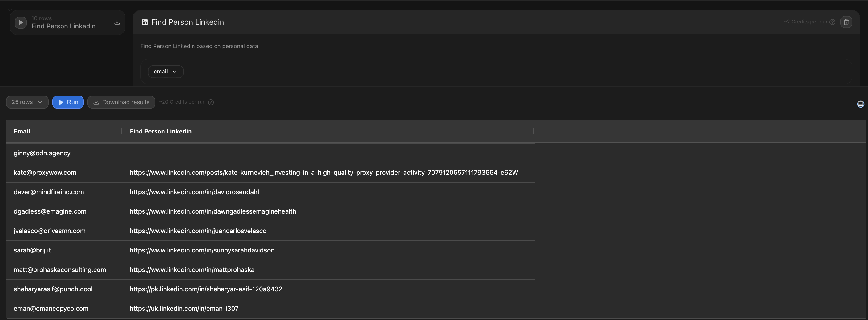Click the Find Person Linkedin step card title
The height and width of the screenshot is (320, 868).
pos(63,26)
